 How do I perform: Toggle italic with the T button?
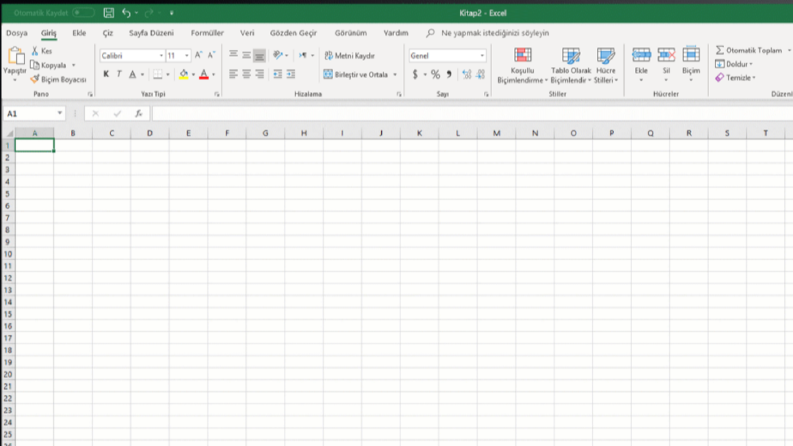(x=119, y=74)
